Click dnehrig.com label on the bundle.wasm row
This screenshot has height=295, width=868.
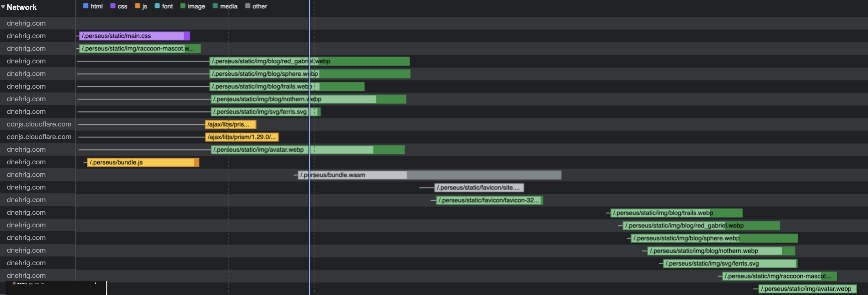click(x=26, y=175)
